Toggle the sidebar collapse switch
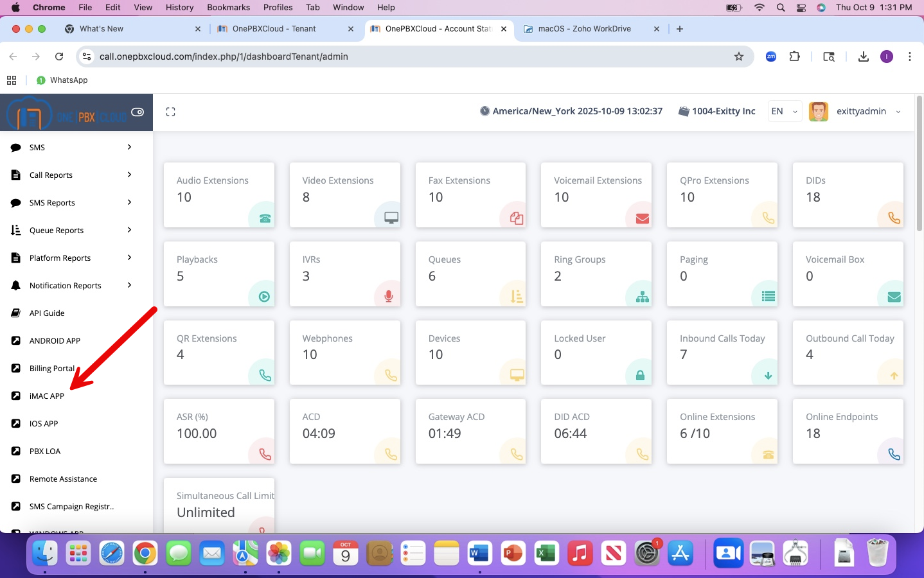The height and width of the screenshot is (578, 924). point(138,112)
